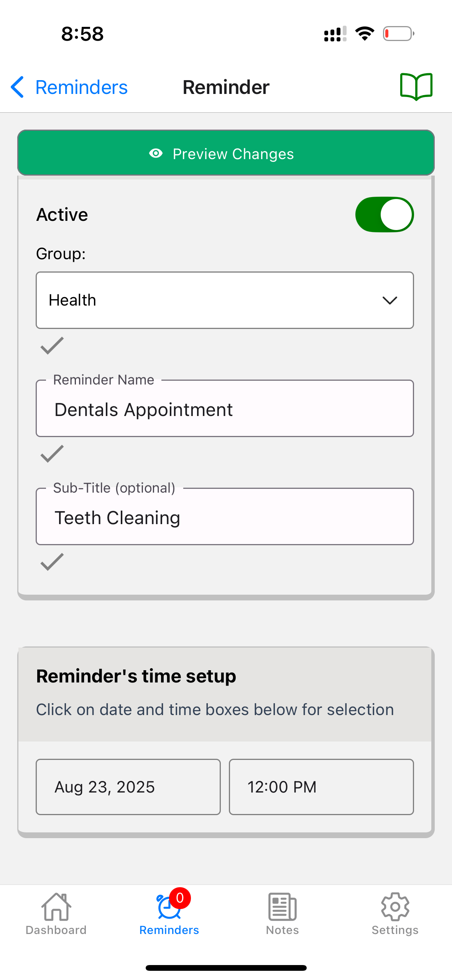Open the green book guide icon
This screenshot has width=452, height=980.
coord(416,87)
